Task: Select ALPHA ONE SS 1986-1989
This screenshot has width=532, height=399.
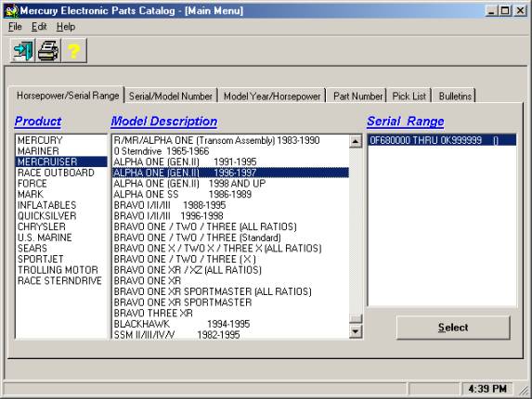Action: coord(230,194)
